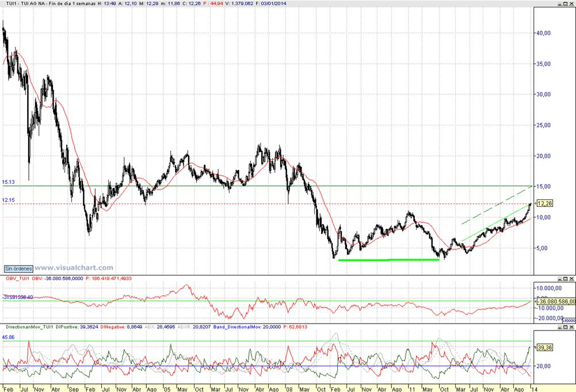The height and width of the screenshot is (392, 576).
Task: Click the 'Band_DirectionalMov: 20,0000' reading
Action: click(x=247, y=326)
